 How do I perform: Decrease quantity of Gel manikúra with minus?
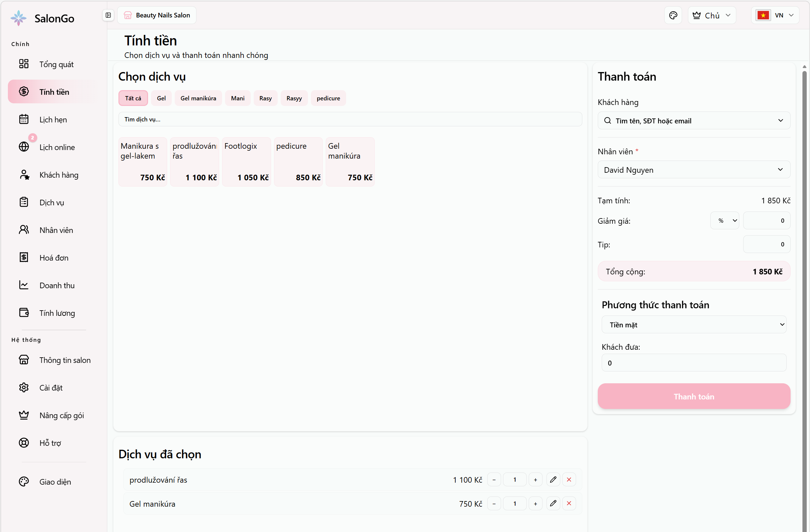click(494, 503)
